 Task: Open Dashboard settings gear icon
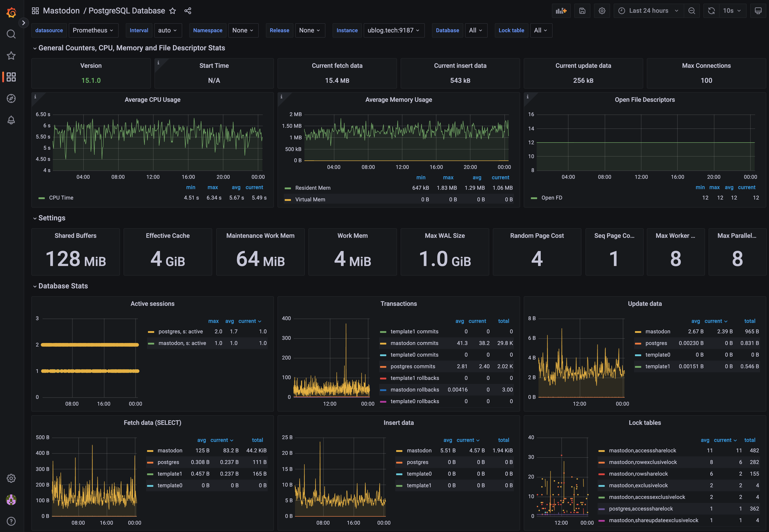click(x=602, y=11)
